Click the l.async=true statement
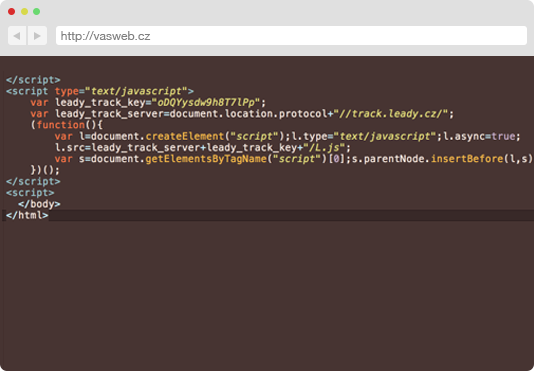Image resolution: width=534 pixels, height=371 pixels. [x=482, y=136]
